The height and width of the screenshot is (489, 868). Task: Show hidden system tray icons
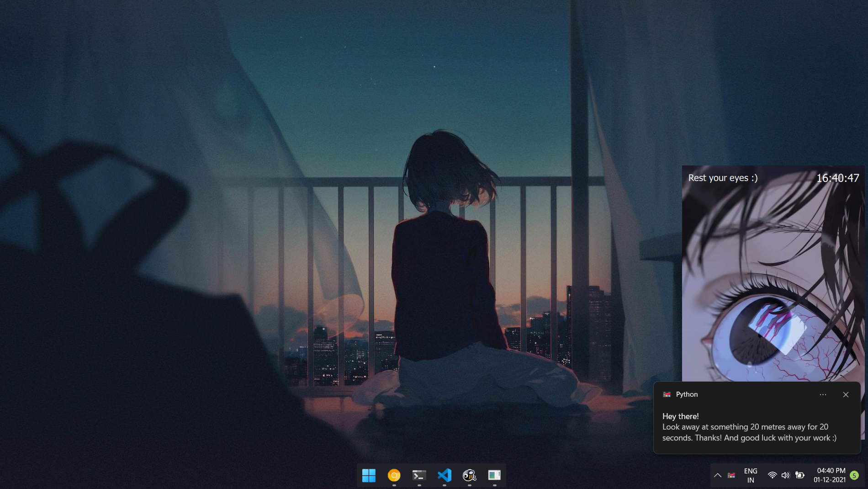[x=718, y=475]
